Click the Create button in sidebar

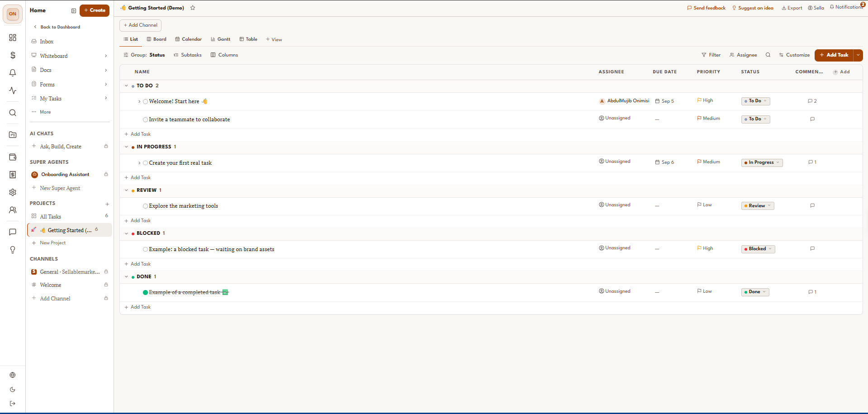pyautogui.click(x=95, y=10)
